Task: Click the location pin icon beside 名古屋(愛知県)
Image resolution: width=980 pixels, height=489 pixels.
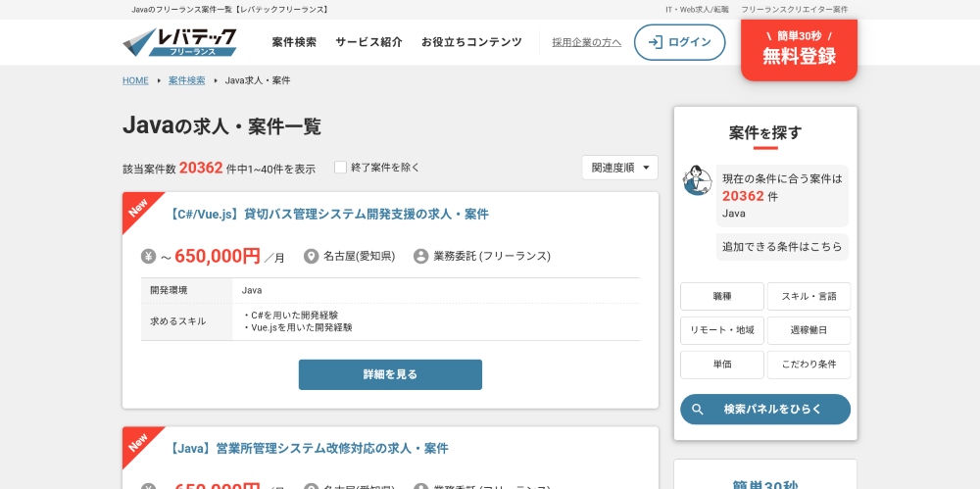Action: (312, 257)
